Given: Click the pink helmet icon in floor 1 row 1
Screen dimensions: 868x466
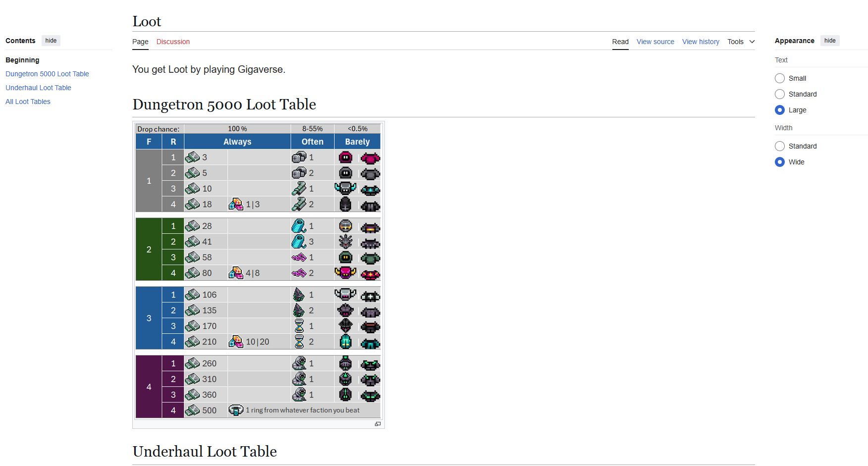Looking at the screenshot, I should coord(345,157).
